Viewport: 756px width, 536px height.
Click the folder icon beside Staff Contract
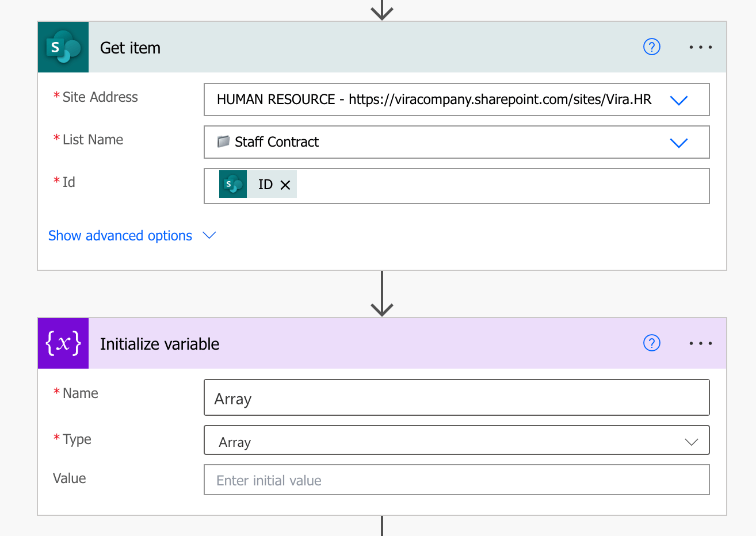point(223,141)
